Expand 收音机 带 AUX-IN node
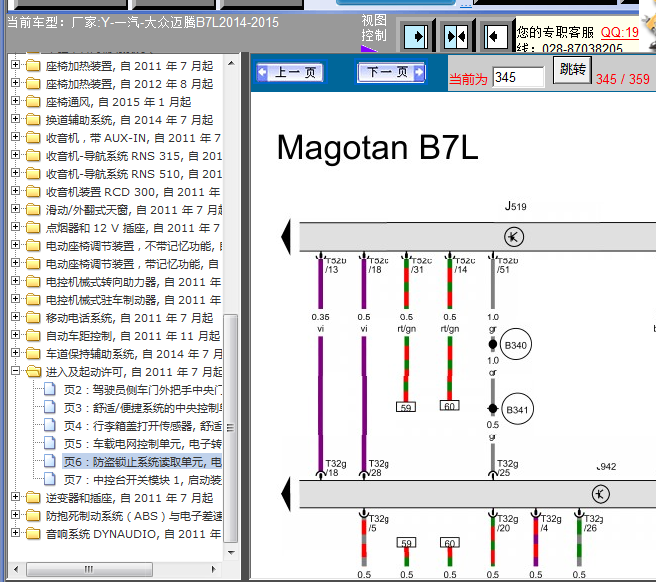The image size is (656, 582). point(15,137)
